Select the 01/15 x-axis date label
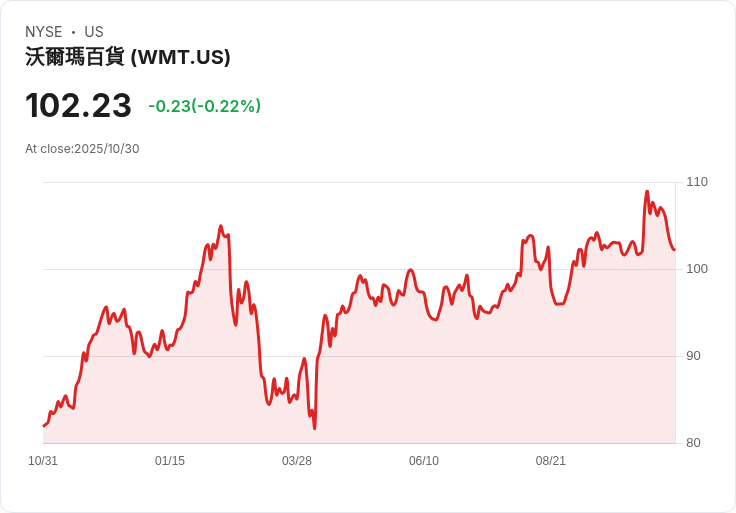The width and height of the screenshot is (736, 513). coord(170,461)
